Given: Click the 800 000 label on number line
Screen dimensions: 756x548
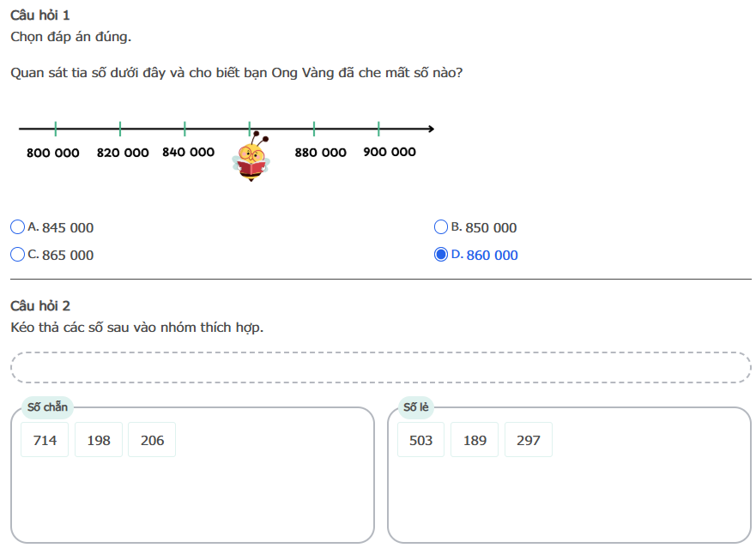Looking at the screenshot, I should [x=53, y=153].
